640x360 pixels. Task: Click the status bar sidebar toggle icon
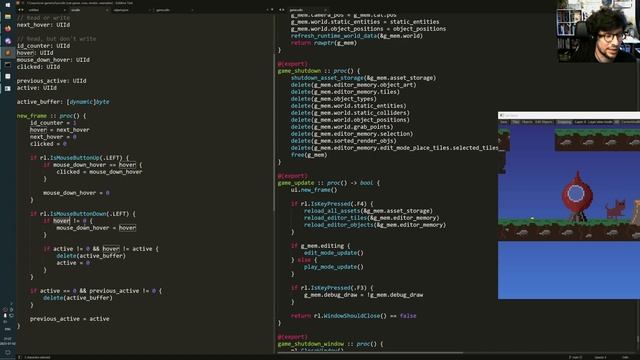(x=20, y=357)
